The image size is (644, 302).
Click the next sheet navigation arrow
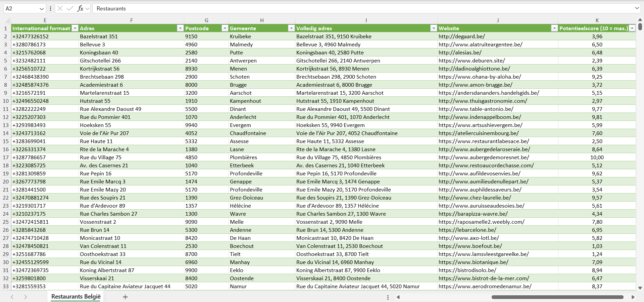click(x=26, y=297)
